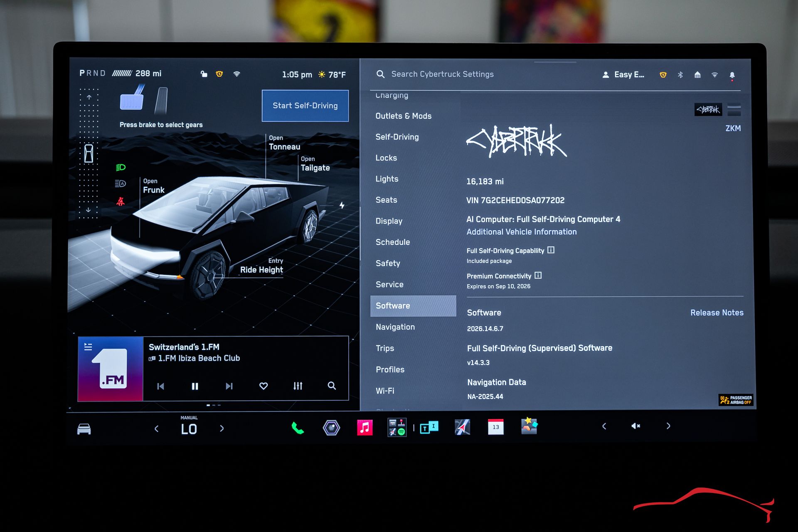Open the calendar app showing 13
798x532 pixels.
[x=496, y=427]
